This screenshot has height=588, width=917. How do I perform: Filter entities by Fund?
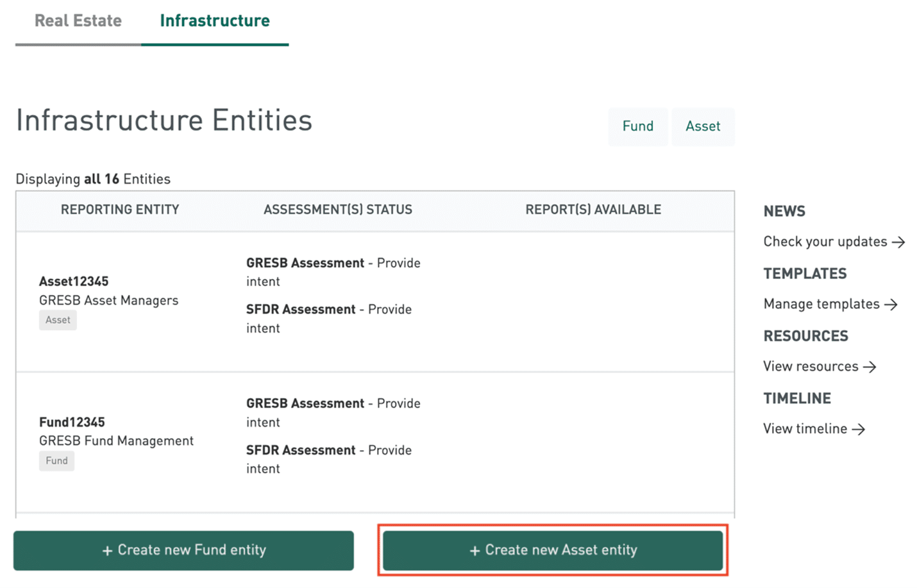click(x=637, y=126)
